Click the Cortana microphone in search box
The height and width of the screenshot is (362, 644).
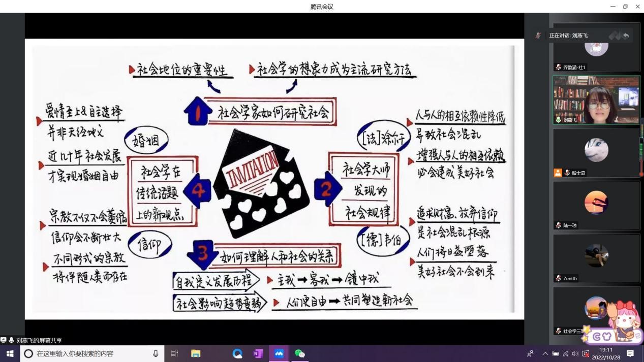pos(156,353)
